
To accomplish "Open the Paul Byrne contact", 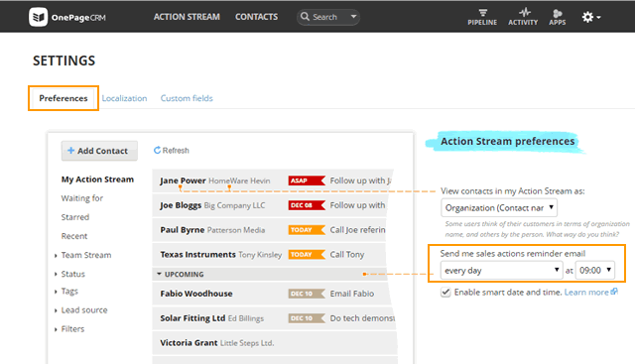I will coord(183,230).
